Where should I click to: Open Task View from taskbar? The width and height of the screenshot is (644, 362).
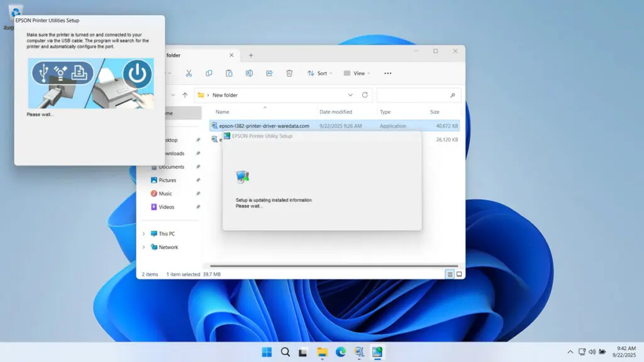coord(303,352)
